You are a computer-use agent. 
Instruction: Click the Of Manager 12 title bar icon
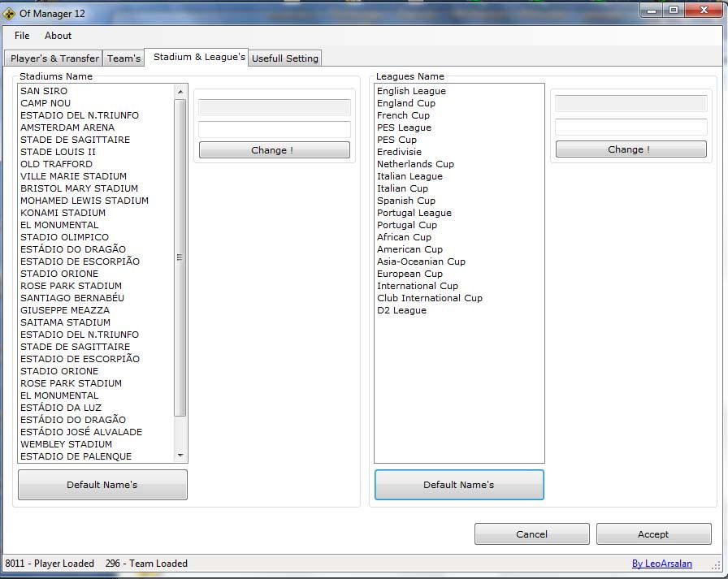[10, 14]
